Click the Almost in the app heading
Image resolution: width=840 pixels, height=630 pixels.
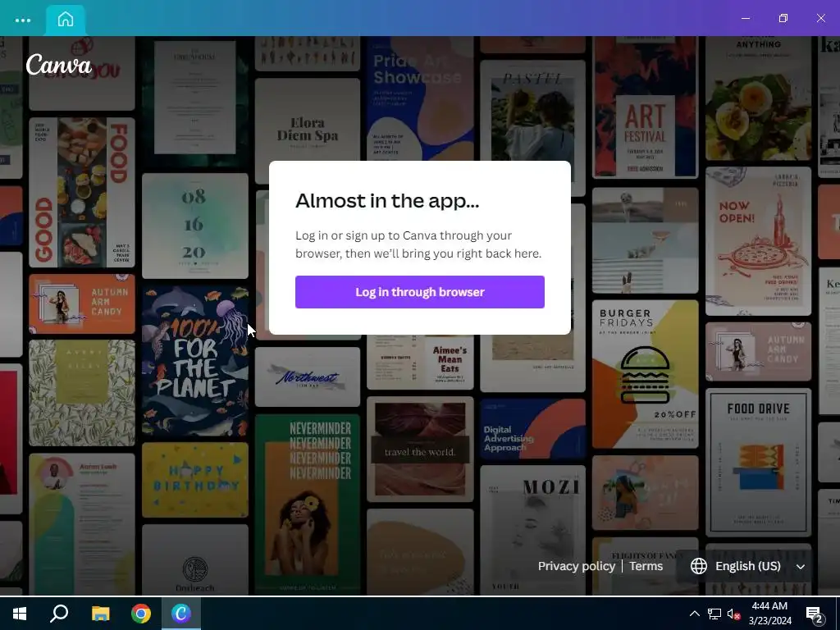coord(387,200)
